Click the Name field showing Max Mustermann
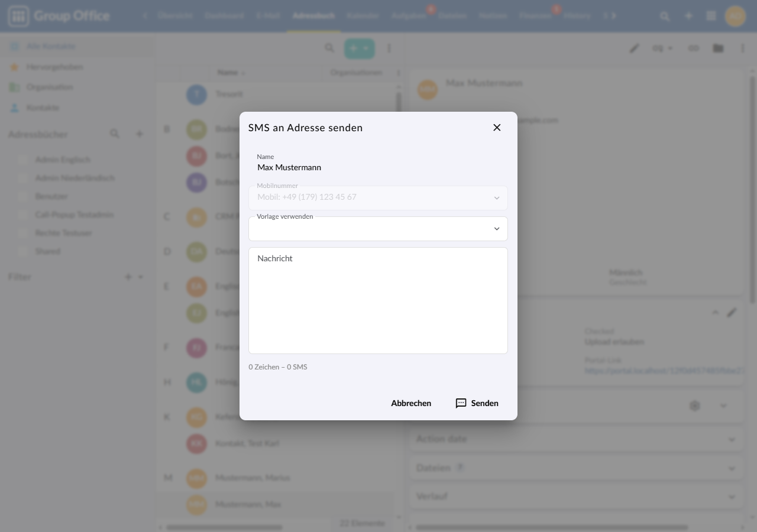Viewport: 757px width, 532px height. (x=378, y=163)
